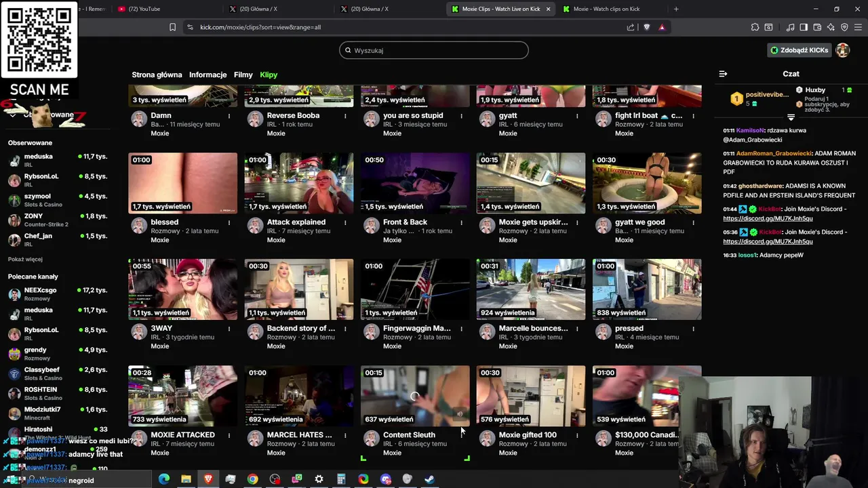Open options menu for blessed clip
The image size is (868, 488).
tap(229, 222)
